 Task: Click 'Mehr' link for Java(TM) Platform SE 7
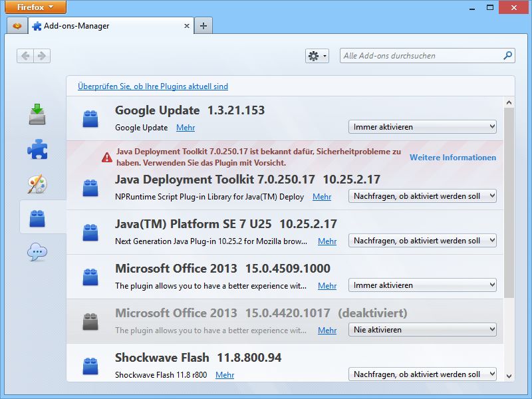coord(327,241)
